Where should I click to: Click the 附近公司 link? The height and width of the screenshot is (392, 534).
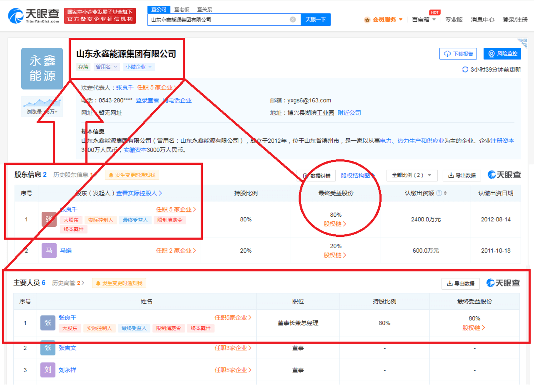pos(349,113)
